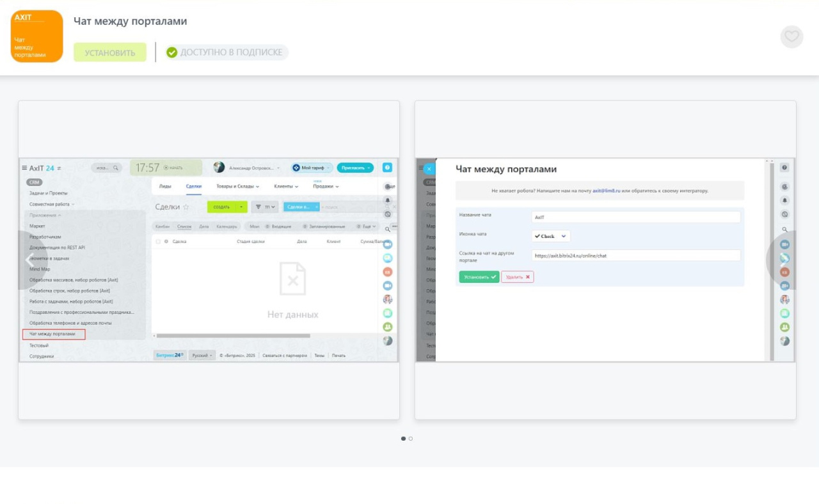
Task: Click the gear icon in deals table header
Action: (x=166, y=242)
